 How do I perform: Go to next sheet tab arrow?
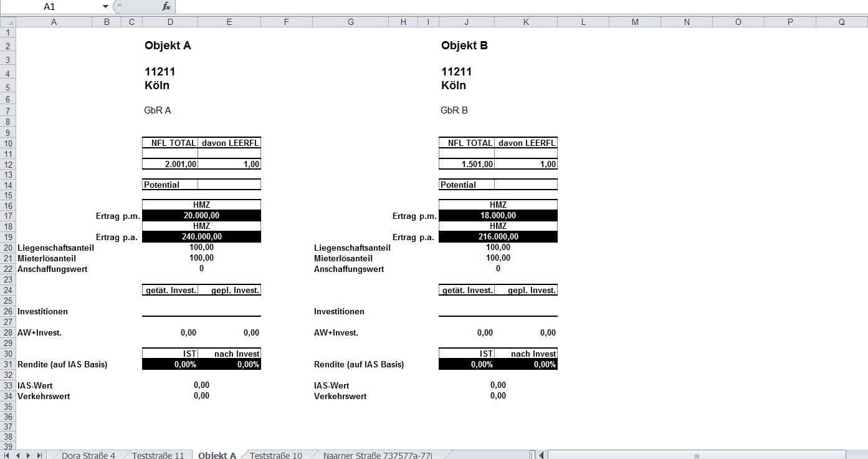pyautogui.click(x=29, y=455)
